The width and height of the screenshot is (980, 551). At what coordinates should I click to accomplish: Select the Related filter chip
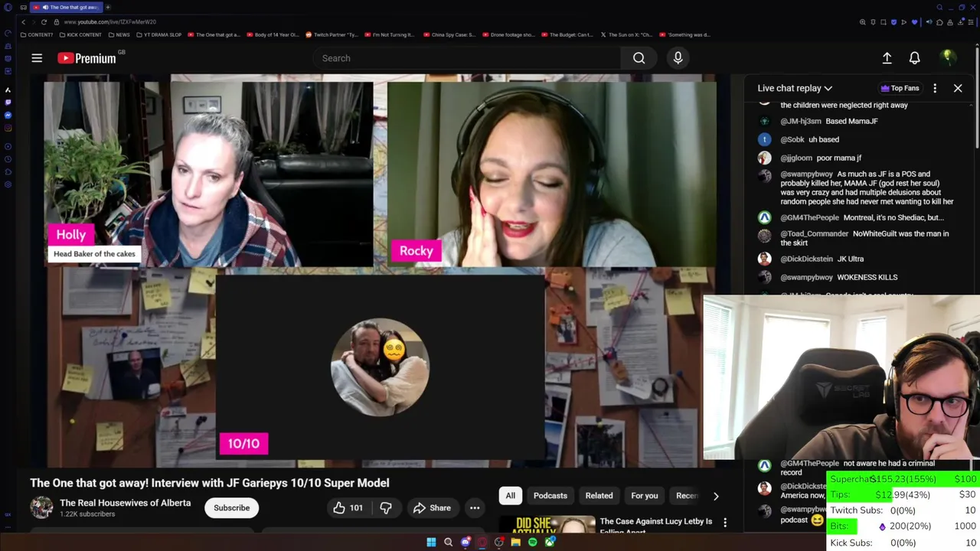[599, 495]
